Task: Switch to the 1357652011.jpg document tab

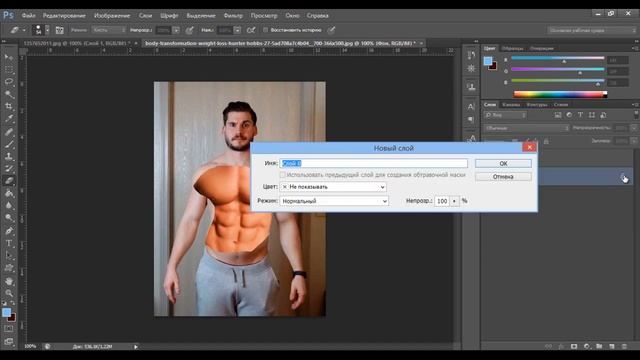Action: click(x=77, y=43)
